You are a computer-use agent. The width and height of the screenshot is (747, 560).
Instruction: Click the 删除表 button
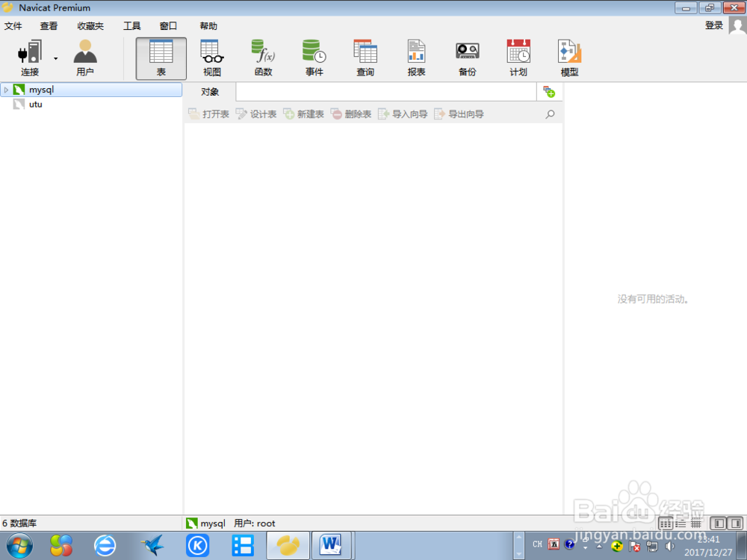351,113
